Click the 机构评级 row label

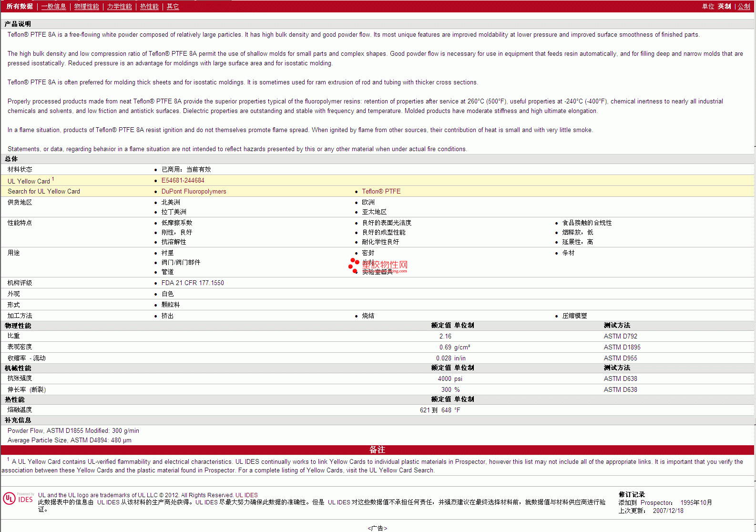coord(20,283)
